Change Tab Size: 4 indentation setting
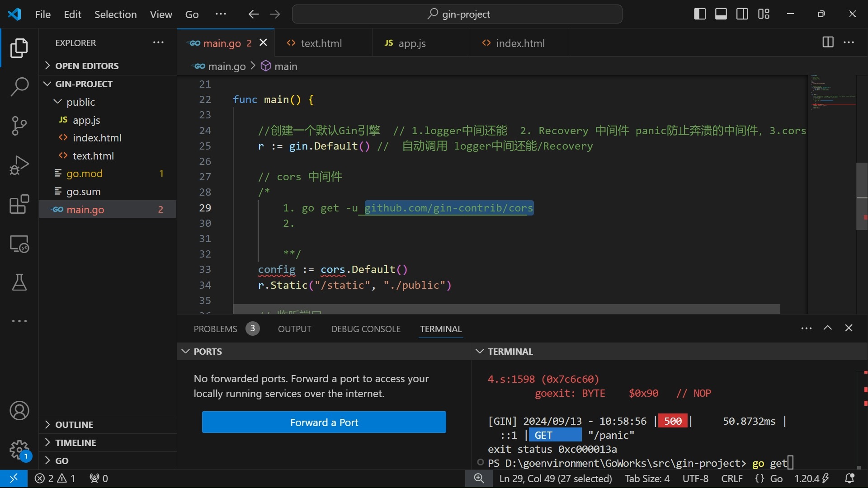The width and height of the screenshot is (868, 488). pos(647,479)
